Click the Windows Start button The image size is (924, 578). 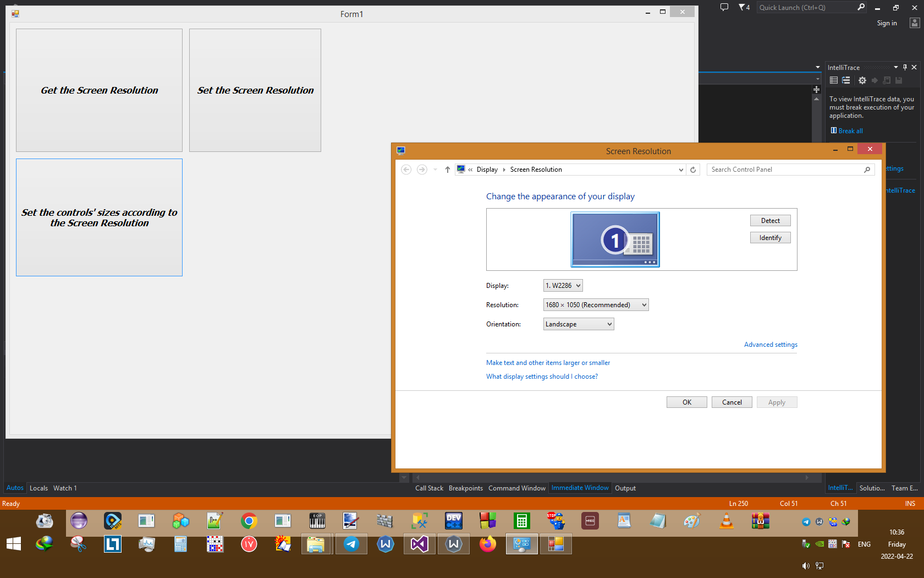(14, 544)
